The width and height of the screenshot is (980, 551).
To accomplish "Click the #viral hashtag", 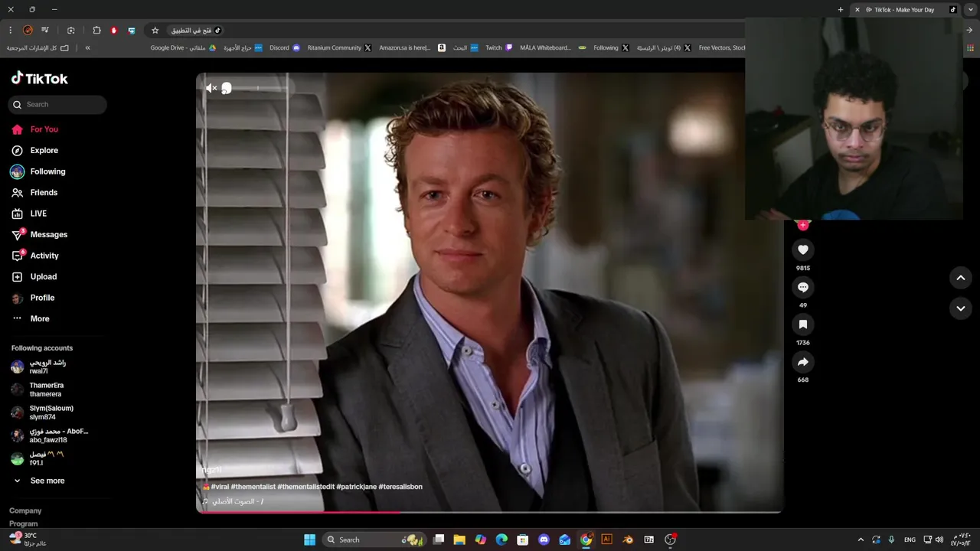I will [220, 487].
